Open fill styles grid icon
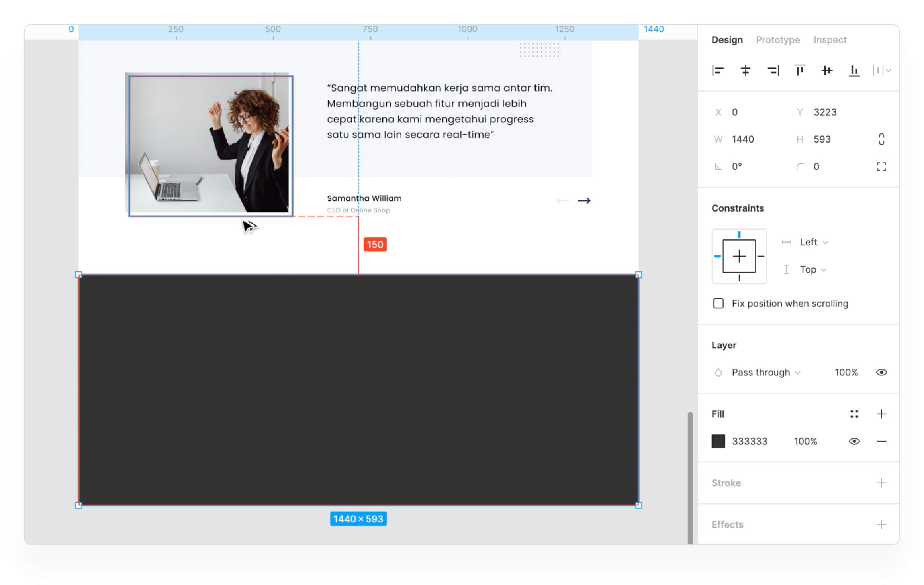Screen dimensions: 924x585 (854, 414)
